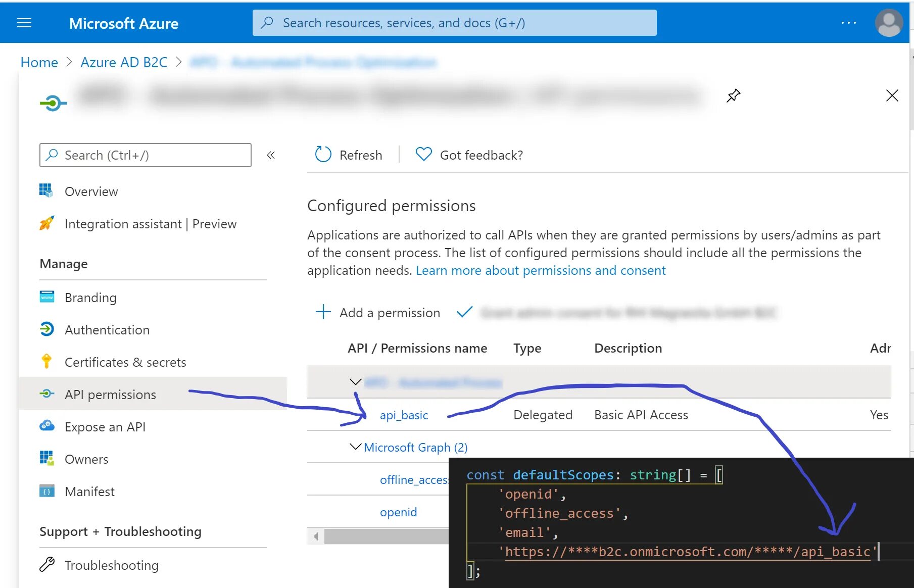Image resolution: width=914 pixels, height=588 pixels.
Task: Collapse the blurred API permissions group
Action: click(355, 382)
